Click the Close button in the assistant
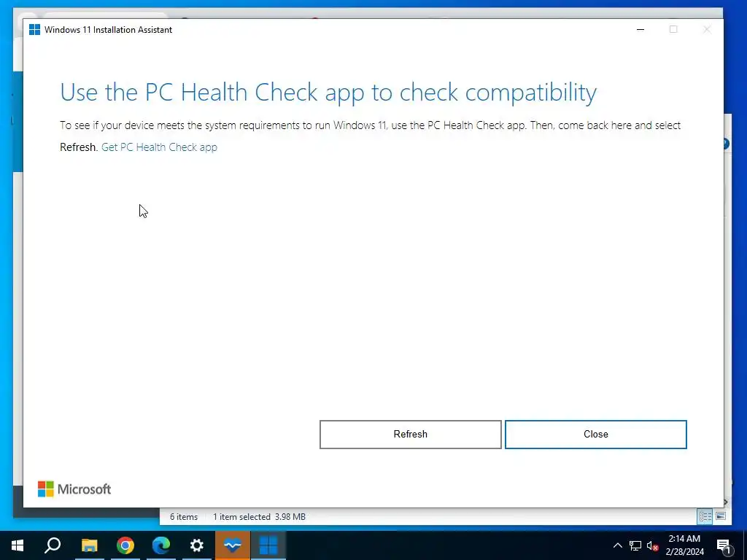The height and width of the screenshot is (560, 747). point(595,435)
